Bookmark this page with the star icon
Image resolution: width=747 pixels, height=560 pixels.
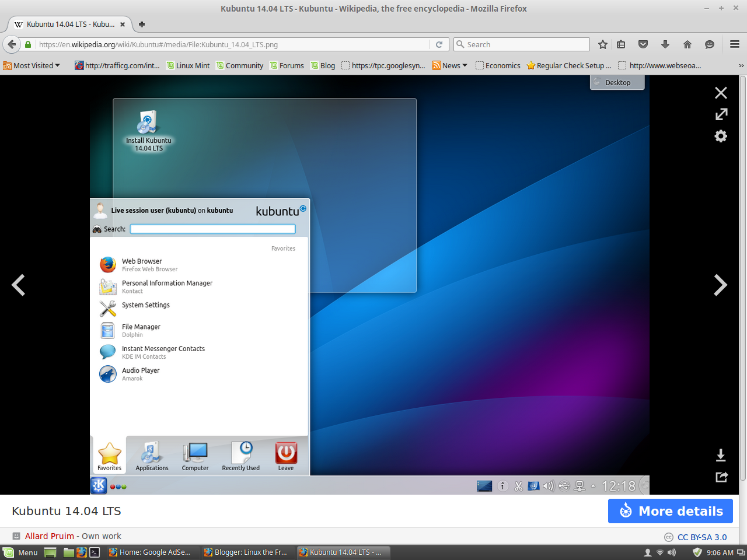click(x=603, y=44)
